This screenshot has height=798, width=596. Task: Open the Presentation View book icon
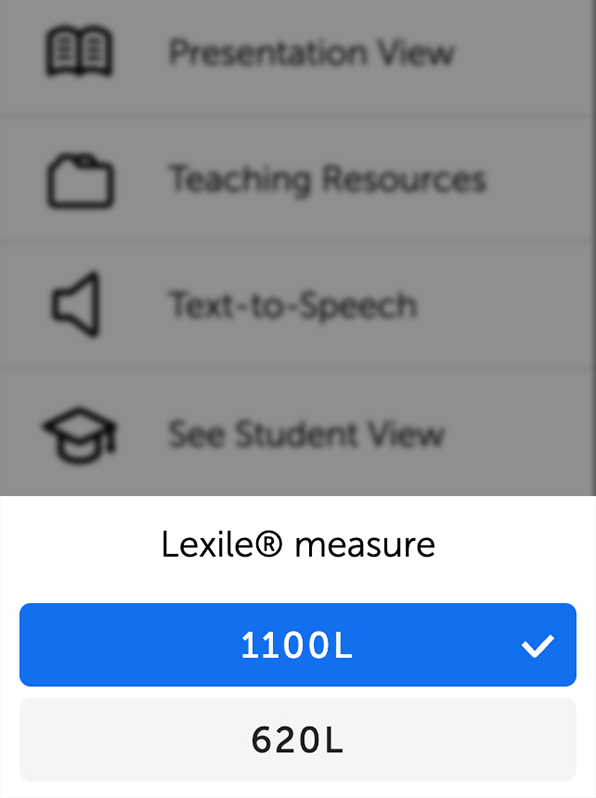click(79, 51)
